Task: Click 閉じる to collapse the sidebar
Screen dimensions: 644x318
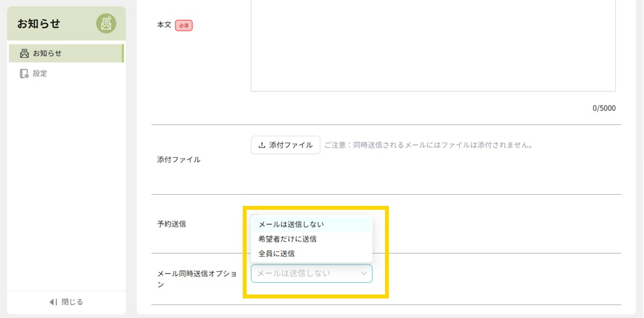Action: (x=72, y=302)
